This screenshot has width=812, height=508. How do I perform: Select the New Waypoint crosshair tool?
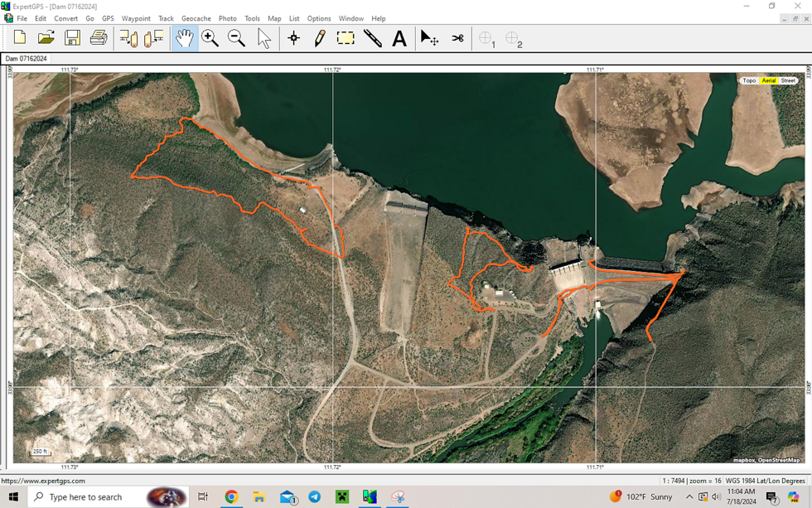[x=293, y=38]
